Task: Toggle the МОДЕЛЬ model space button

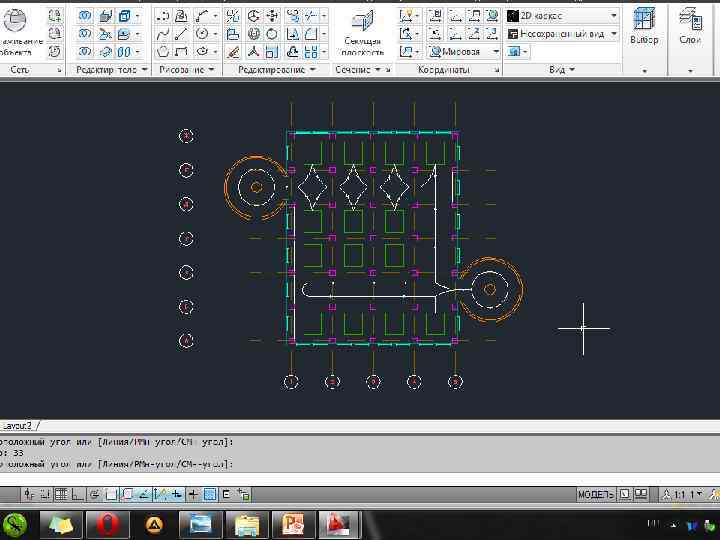Action: pos(595,494)
